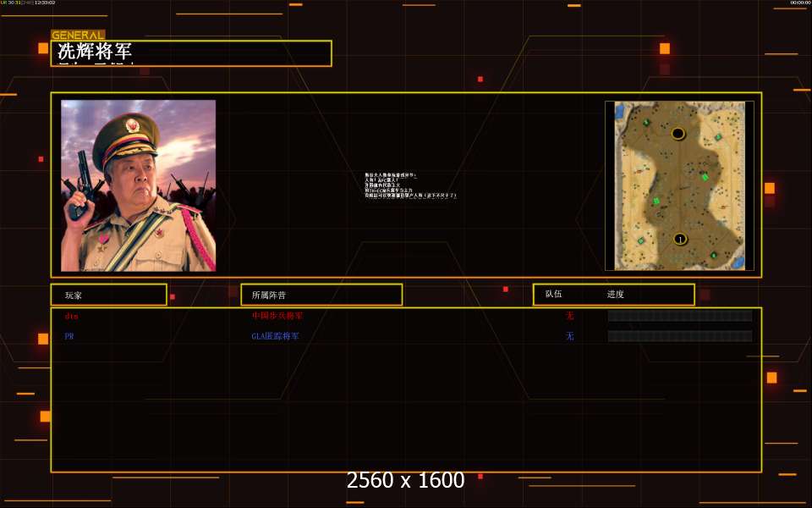
Task: Select player name dtm
Action: tap(71, 316)
